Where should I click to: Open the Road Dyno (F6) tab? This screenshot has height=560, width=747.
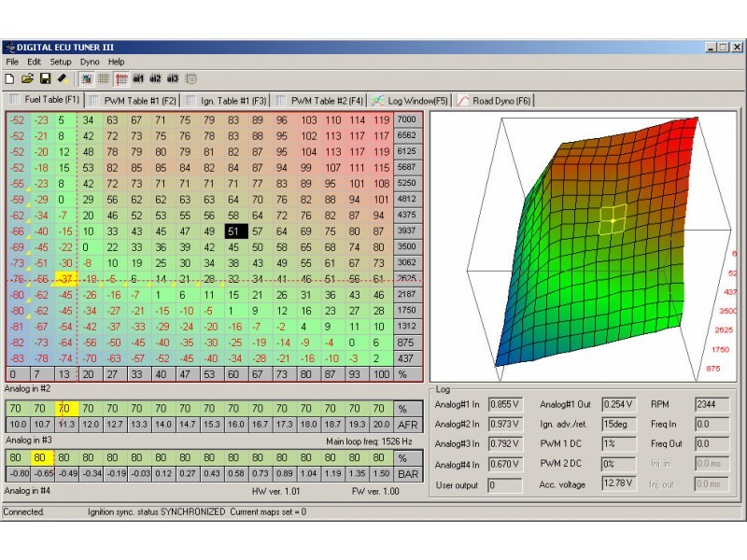[494, 101]
